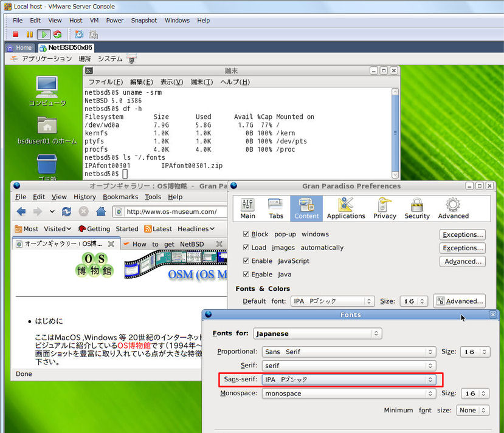Open the trash can desktop icon

coord(47,166)
